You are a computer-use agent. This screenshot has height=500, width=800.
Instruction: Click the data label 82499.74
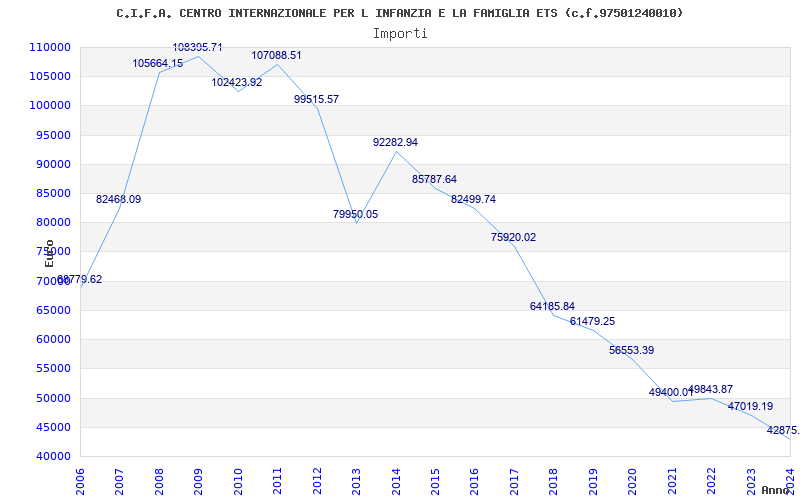click(473, 199)
